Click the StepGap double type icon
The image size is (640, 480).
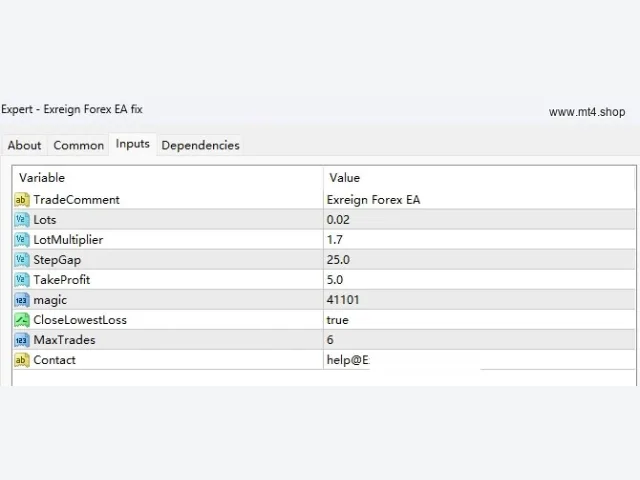point(22,260)
